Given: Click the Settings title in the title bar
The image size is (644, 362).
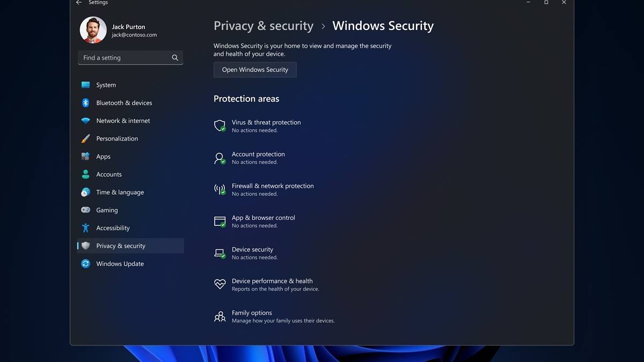Looking at the screenshot, I should 98,3.
